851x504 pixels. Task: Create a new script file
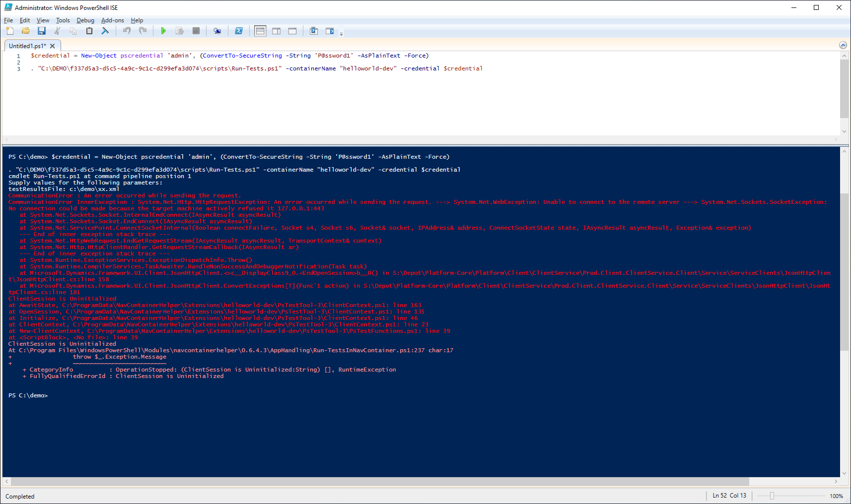tap(10, 31)
